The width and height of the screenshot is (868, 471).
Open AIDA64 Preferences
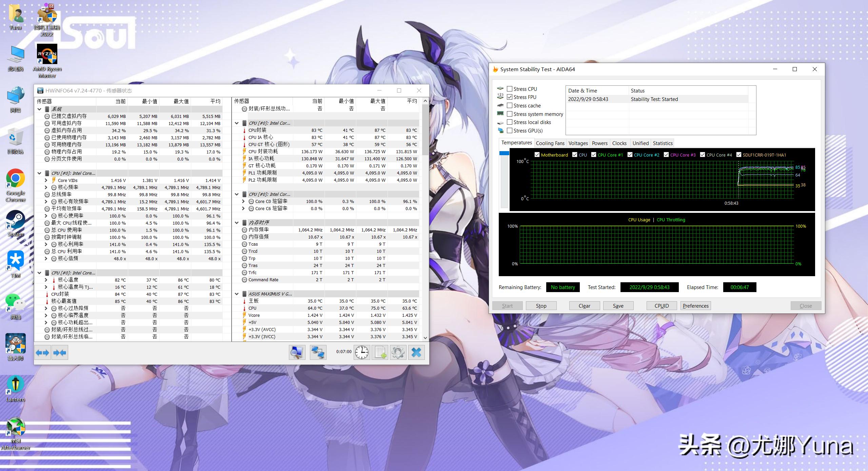tap(695, 306)
